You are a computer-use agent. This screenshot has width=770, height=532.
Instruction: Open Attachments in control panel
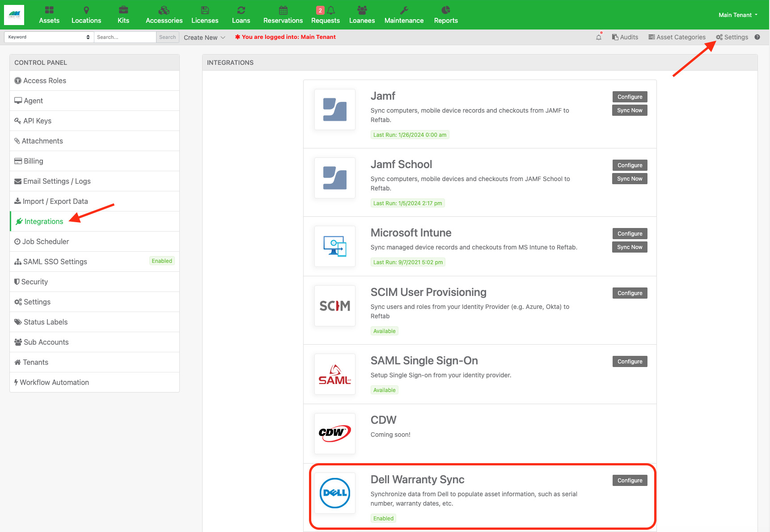point(94,141)
